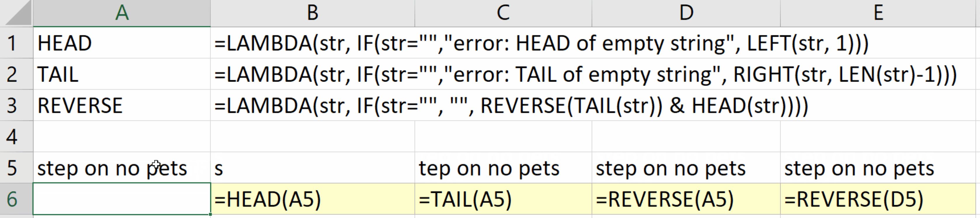
Task: Select column C header
Action: coord(503,13)
